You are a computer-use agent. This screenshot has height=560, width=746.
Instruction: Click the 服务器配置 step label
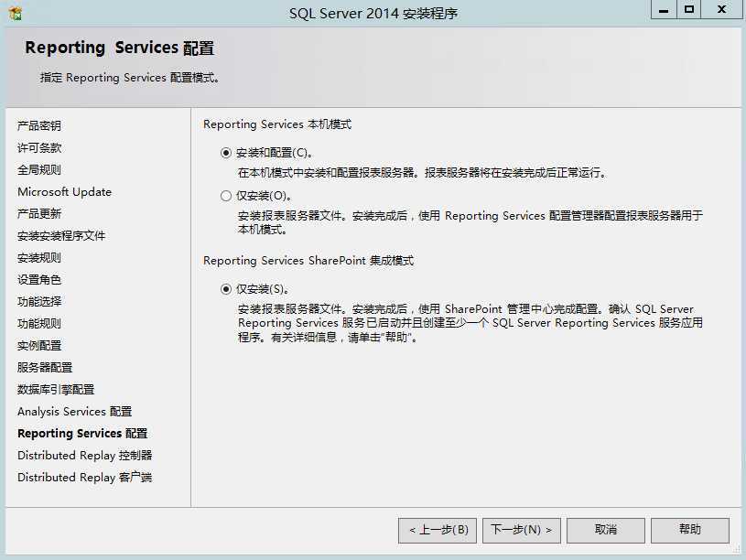[x=45, y=367]
